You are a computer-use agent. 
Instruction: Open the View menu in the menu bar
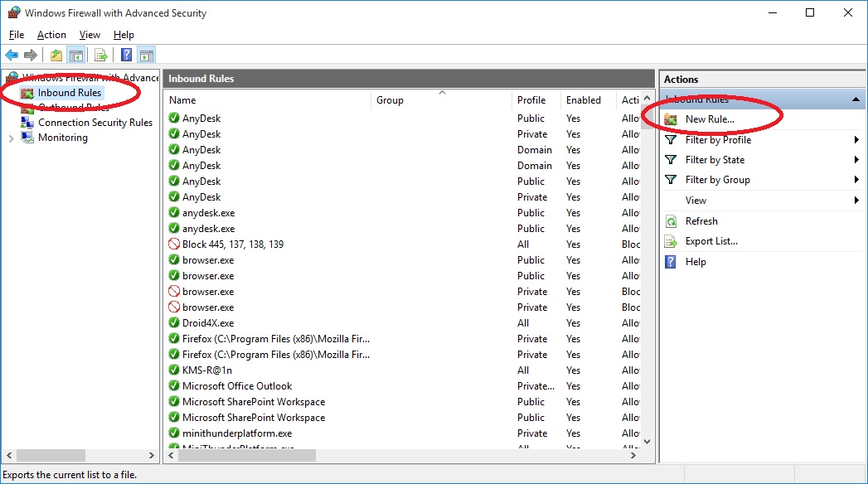(x=90, y=35)
